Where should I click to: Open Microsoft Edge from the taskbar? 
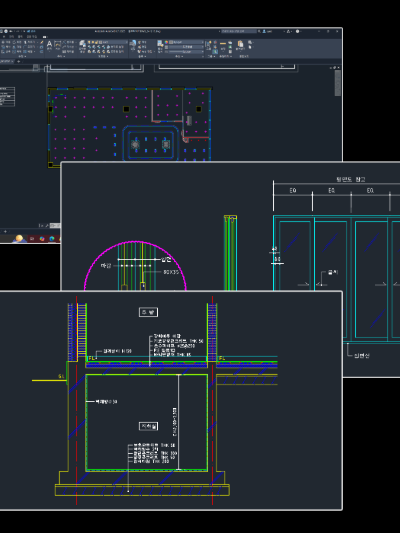(x=52, y=239)
